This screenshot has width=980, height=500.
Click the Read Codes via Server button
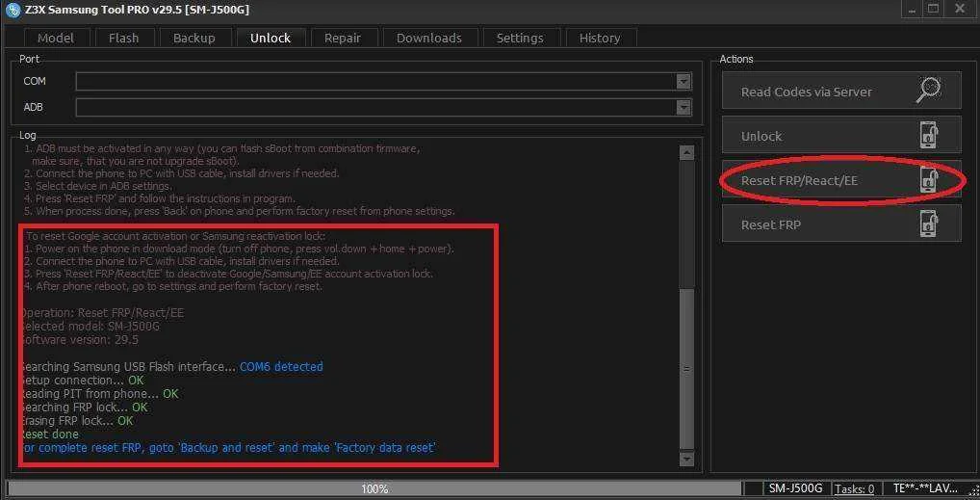point(841,91)
